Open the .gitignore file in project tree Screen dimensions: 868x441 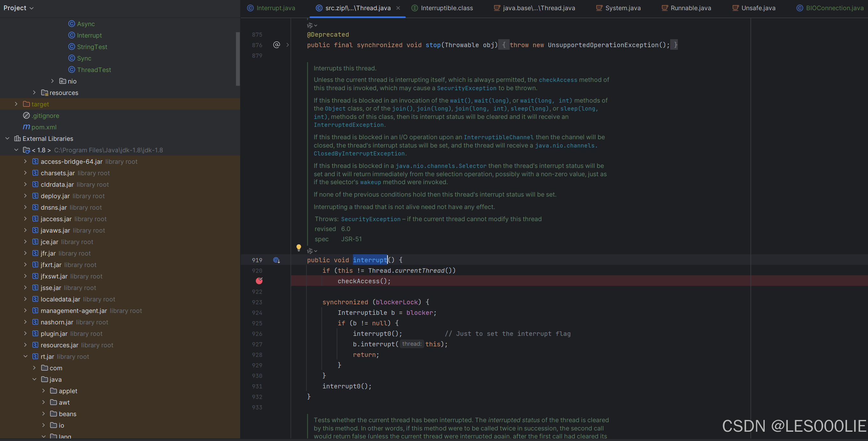coord(46,116)
